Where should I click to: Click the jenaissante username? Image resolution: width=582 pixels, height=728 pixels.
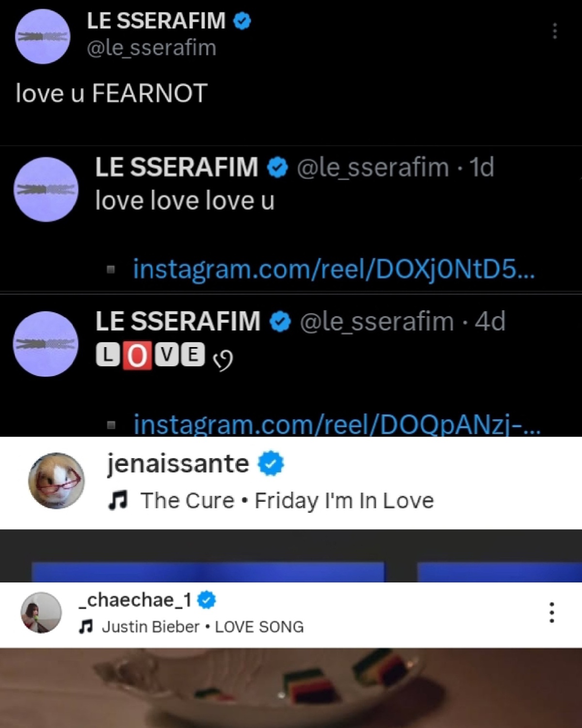[178, 463]
